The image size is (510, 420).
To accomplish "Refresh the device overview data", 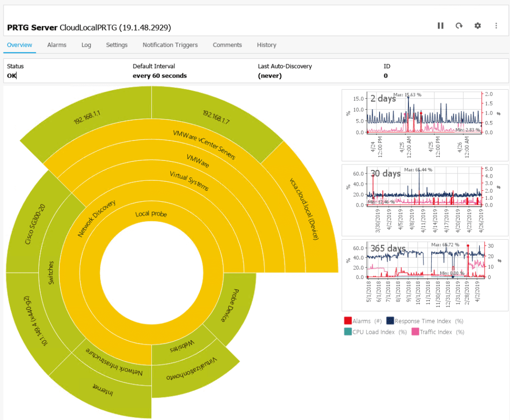I will click(x=459, y=25).
